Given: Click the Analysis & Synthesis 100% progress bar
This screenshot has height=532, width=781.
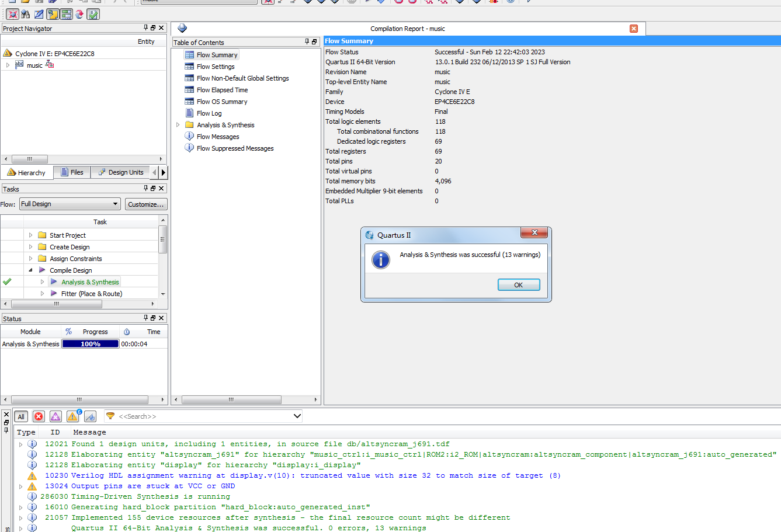Looking at the screenshot, I should [91, 344].
